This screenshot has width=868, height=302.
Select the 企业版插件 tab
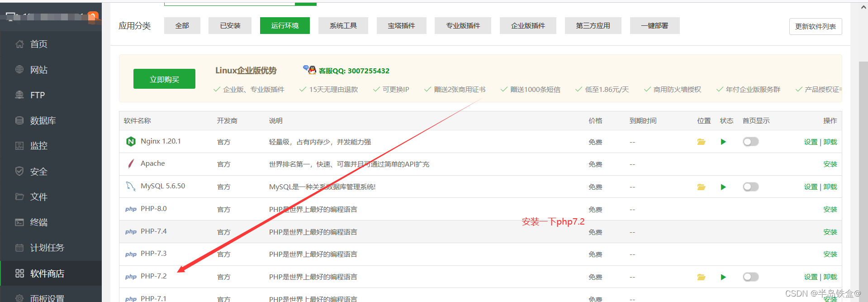point(528,26)
